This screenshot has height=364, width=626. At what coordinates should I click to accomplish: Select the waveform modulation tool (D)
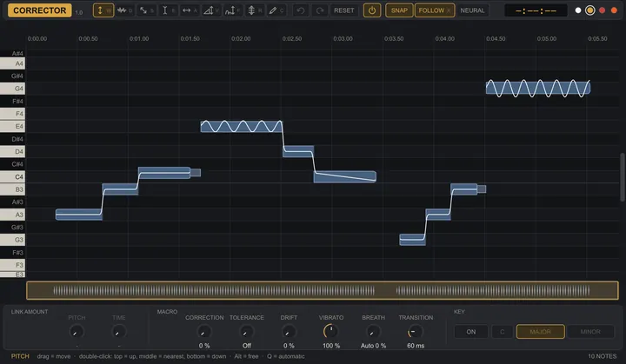[125, 10]
